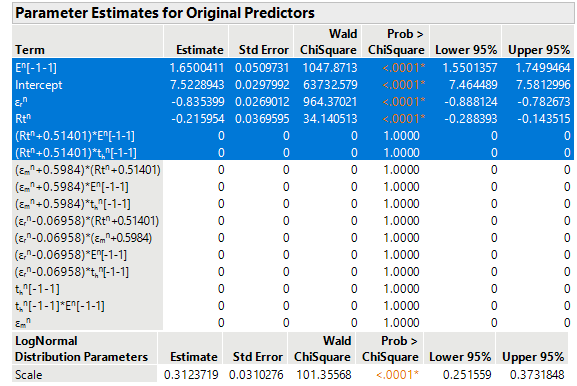Image resolution: width=577 pixels, height=386 pixels.
Task: Click the Upper 95% column header
Action: tap(539, 50)
